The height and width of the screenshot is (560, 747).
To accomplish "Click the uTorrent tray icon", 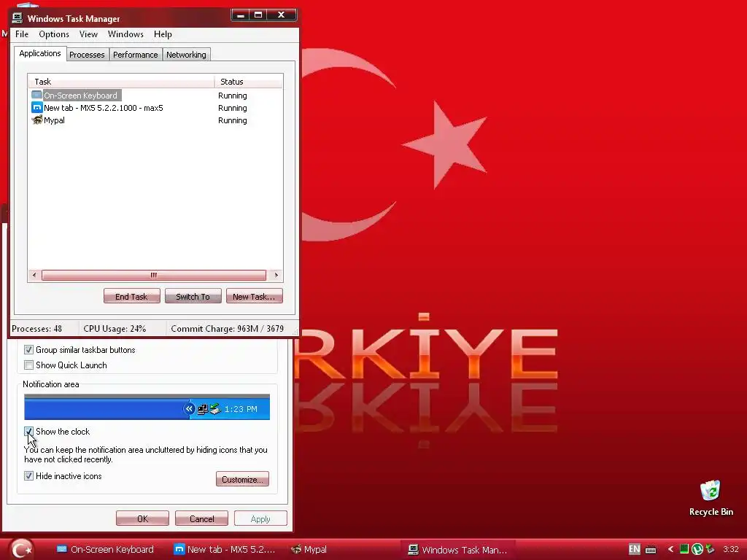I will 697,549.
